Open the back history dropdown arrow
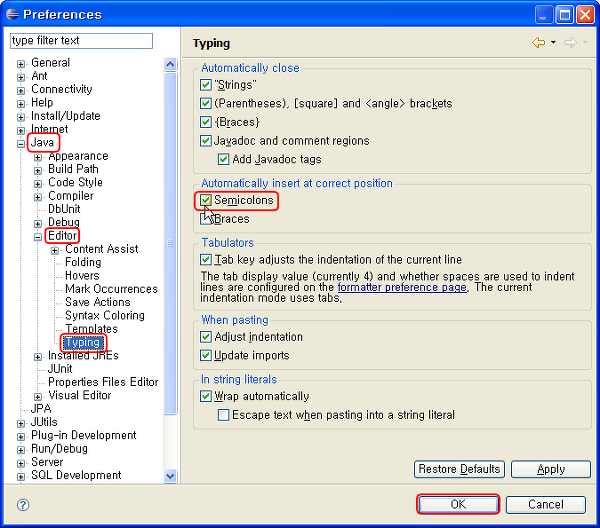 coord(553,42)
